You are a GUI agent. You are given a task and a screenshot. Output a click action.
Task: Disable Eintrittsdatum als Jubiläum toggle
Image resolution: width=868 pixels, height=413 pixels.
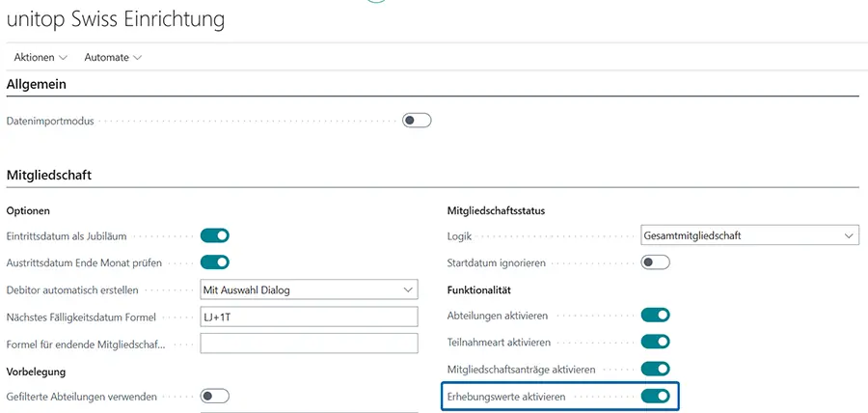coord(215,235)
